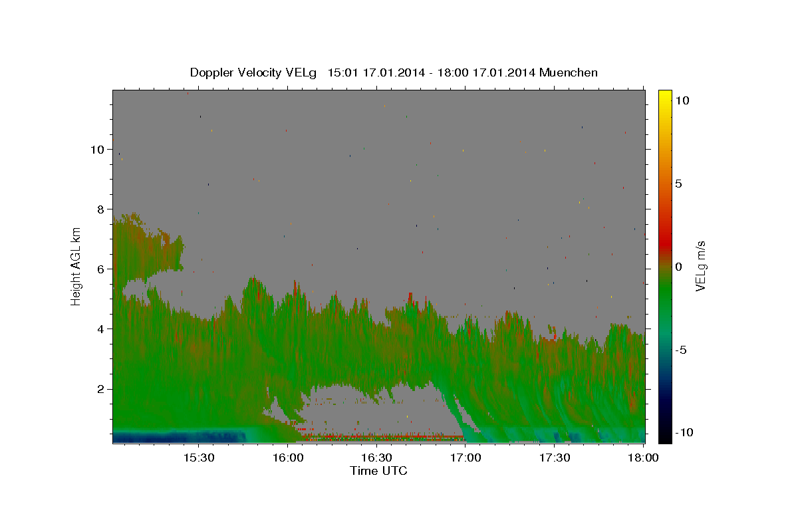
Task: Click the 17:00 time tick label
Action: [465, 458]
